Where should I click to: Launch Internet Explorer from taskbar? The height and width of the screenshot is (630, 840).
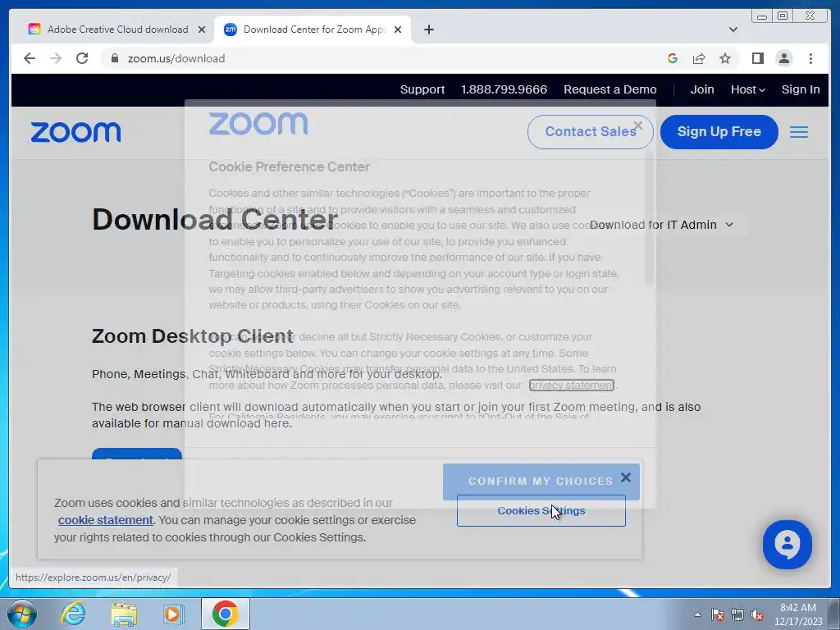pos(73,614)
